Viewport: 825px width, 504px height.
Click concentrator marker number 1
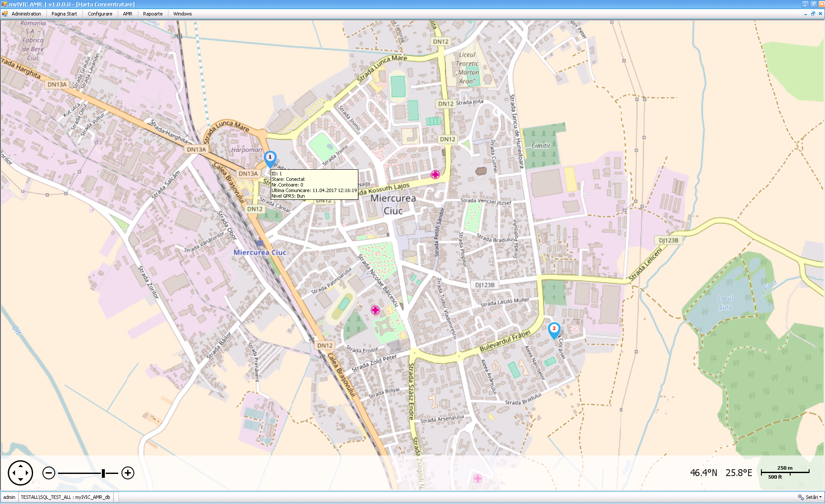pyautogui.click(x=270, y=158)
